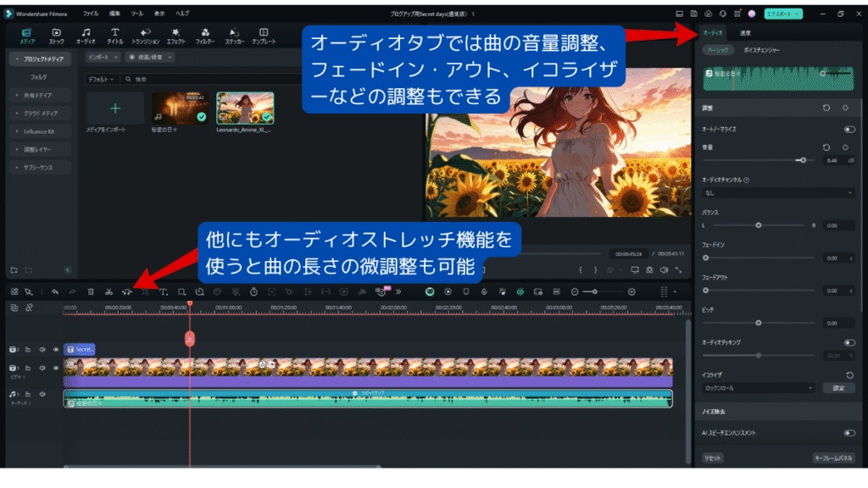The image size is (868, 488).
Task: Toggle visibility eye of video track 1
Action: coord(56,368)
